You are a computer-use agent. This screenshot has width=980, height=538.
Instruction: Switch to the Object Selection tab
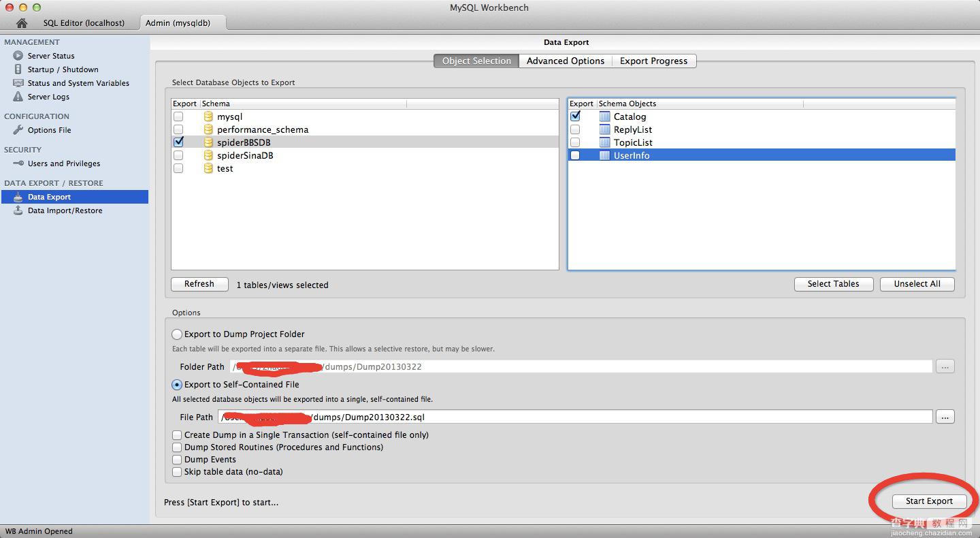[x=476, y=61]
